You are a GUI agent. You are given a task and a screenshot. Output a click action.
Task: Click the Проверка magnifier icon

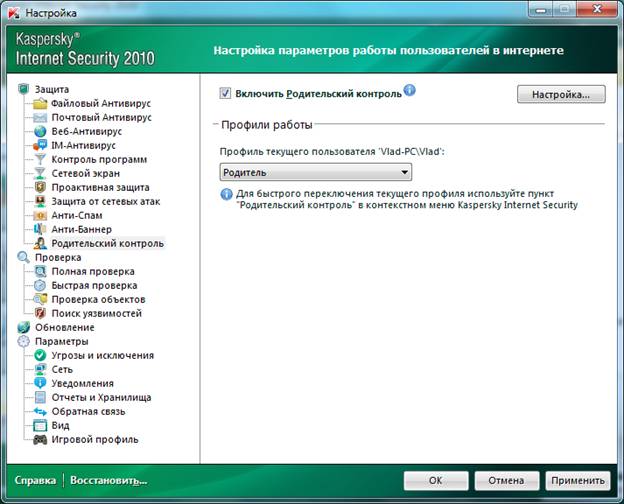[23, 258]
